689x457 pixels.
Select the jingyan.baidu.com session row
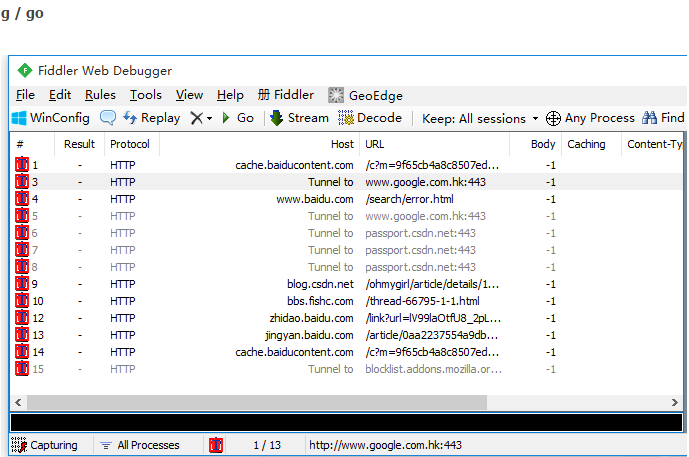click(346, 335)
